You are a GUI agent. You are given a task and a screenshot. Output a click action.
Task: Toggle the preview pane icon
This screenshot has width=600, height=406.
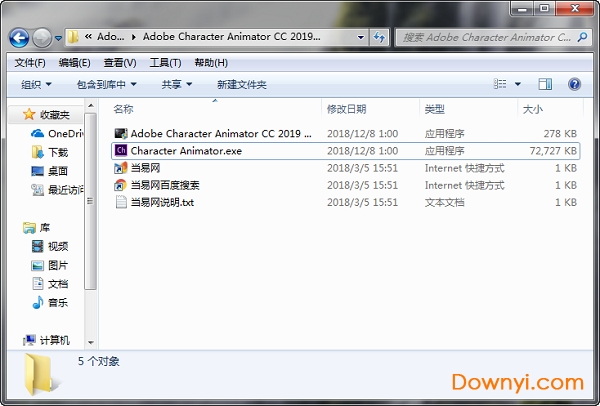pyautogui.click(x=546, y=85)
